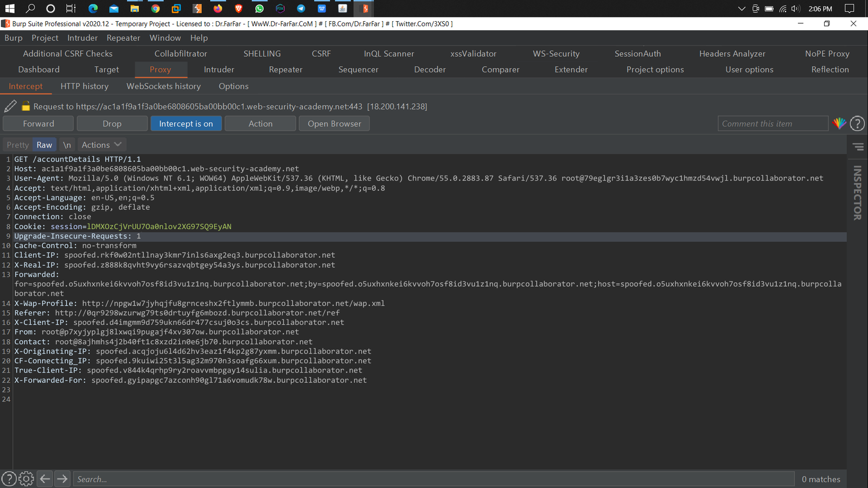Open Windows search from the taskbar
Viewport: 868px width, 488px height.
pos(30,9)
